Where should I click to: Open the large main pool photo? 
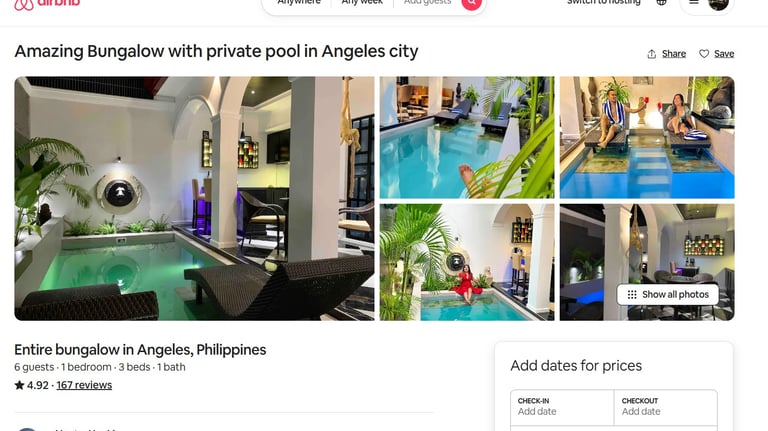click(194, 198)
